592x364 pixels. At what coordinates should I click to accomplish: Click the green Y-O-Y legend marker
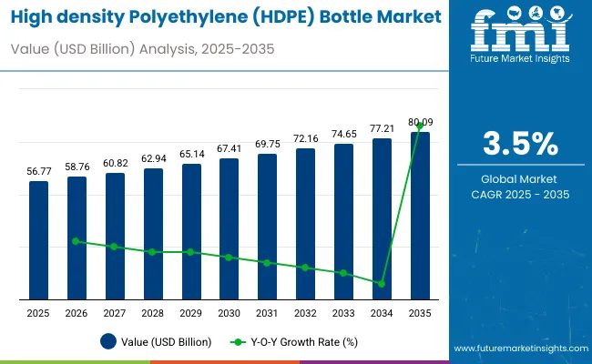click(x=238, y=342)
